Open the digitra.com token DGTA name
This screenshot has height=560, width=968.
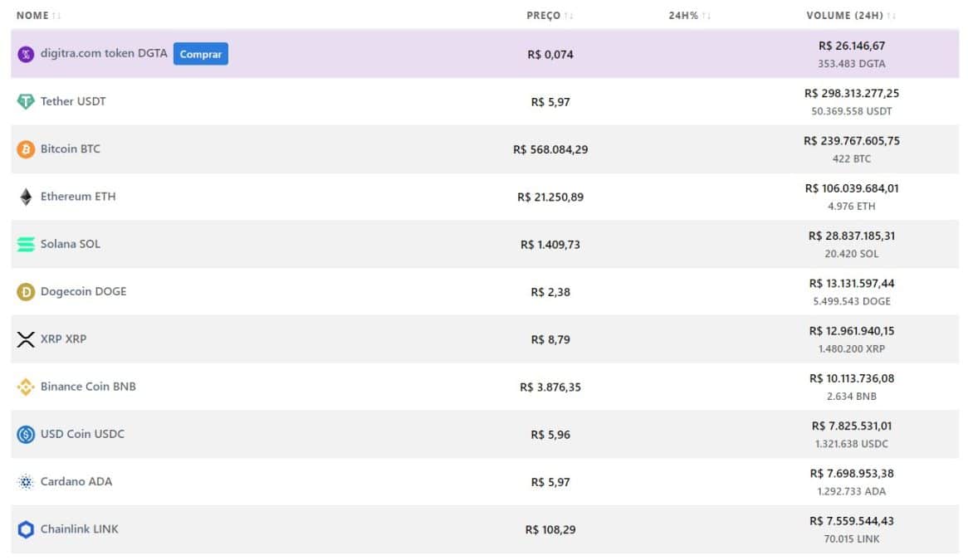click(x=104, y=54)
